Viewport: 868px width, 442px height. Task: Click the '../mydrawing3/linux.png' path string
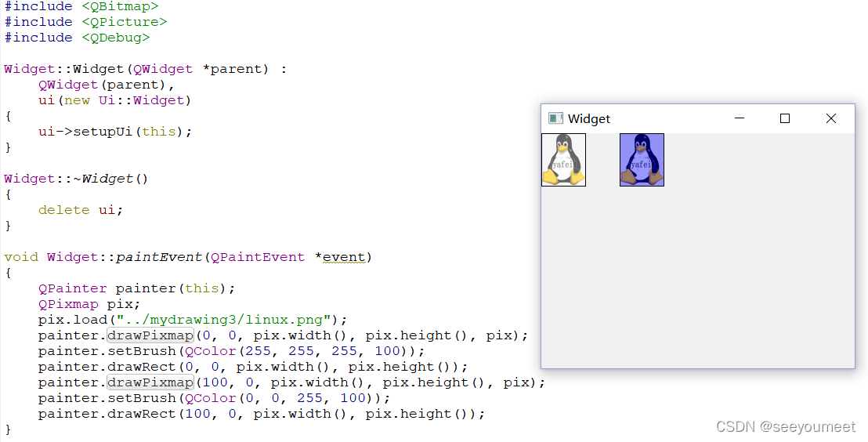[223, 320]
